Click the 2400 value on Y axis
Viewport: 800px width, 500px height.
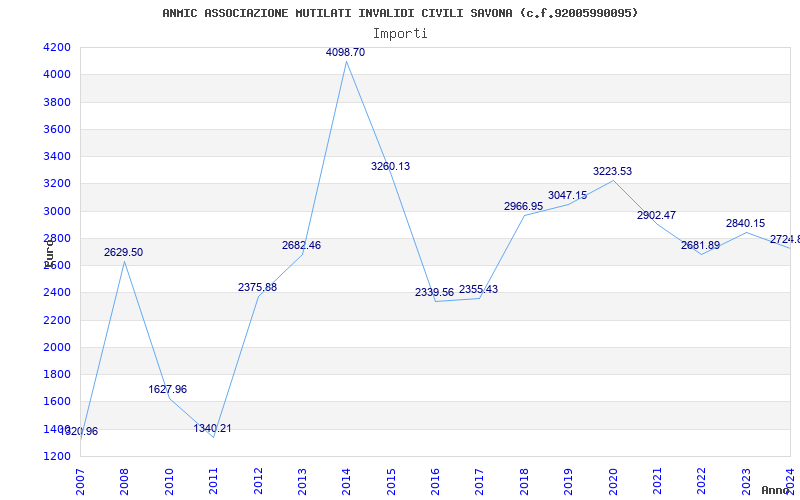[x=58, y=293]
